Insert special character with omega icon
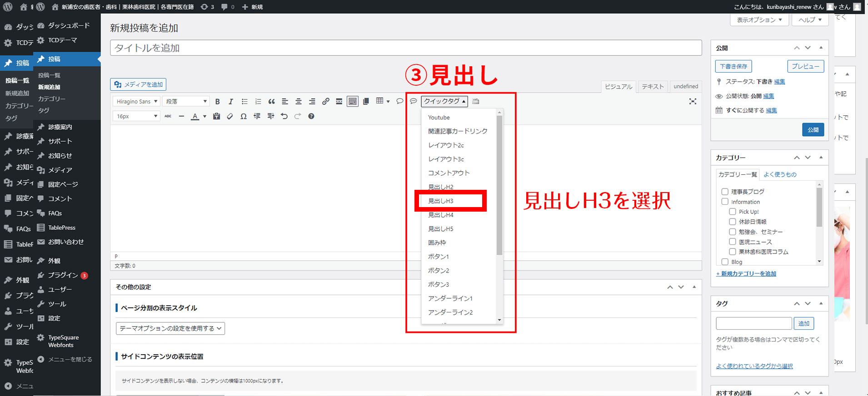 244,116
